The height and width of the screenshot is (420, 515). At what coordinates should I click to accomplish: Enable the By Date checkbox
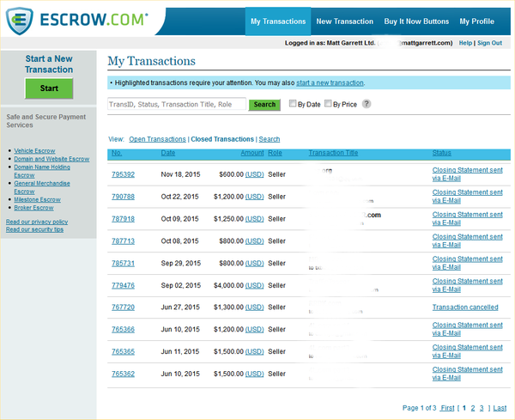pyautogui.click(x=293, y=104)
